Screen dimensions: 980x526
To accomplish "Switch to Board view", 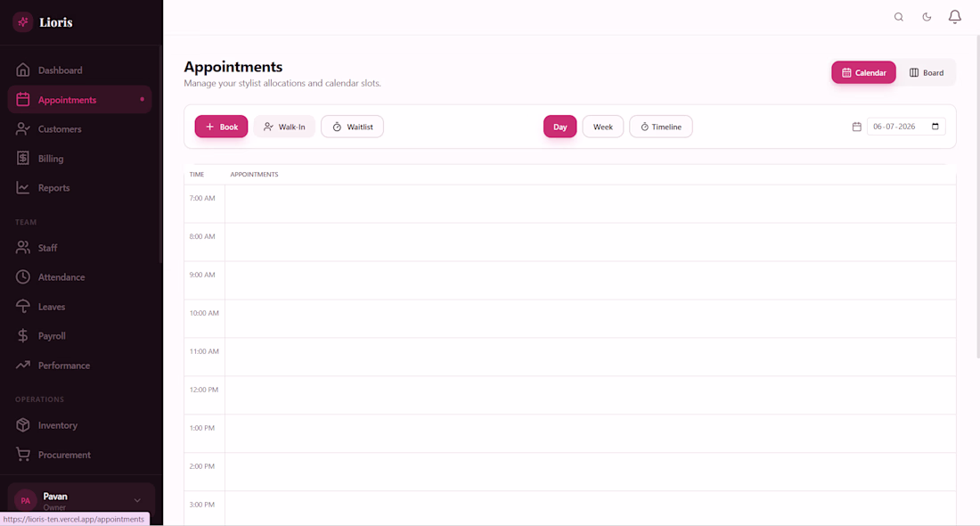I will point(927,72).
